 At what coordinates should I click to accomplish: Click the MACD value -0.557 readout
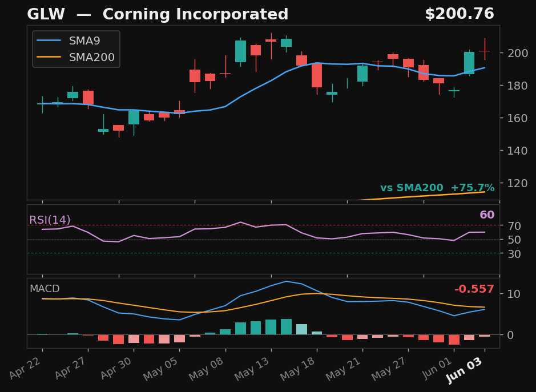[x=474, y=289]
